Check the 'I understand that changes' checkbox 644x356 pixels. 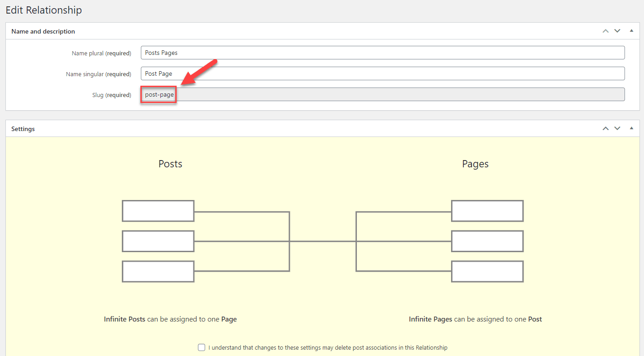tap(202, 347)
